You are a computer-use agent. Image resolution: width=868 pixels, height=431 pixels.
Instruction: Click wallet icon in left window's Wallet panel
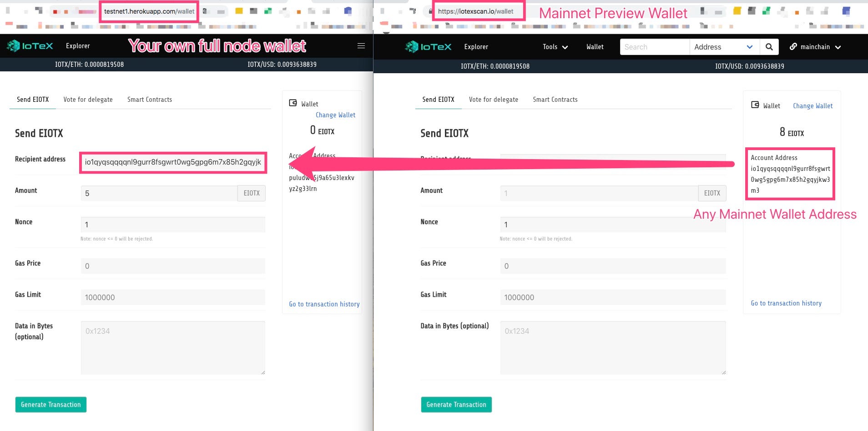point(293,103)
